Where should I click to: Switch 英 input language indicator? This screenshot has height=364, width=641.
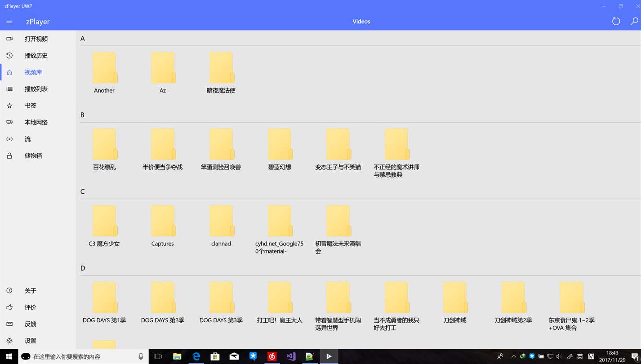click(x=580, y=356)
